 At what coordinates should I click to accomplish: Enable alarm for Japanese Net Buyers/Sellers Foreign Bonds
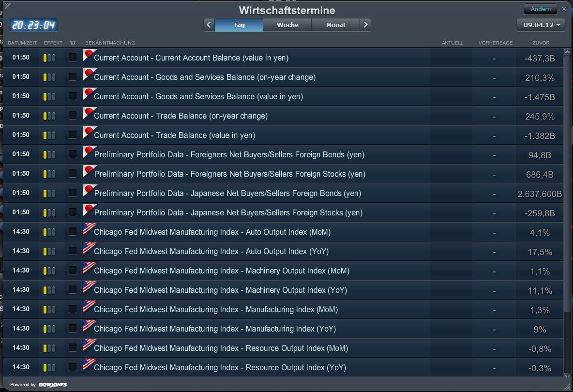click(73, 193)
